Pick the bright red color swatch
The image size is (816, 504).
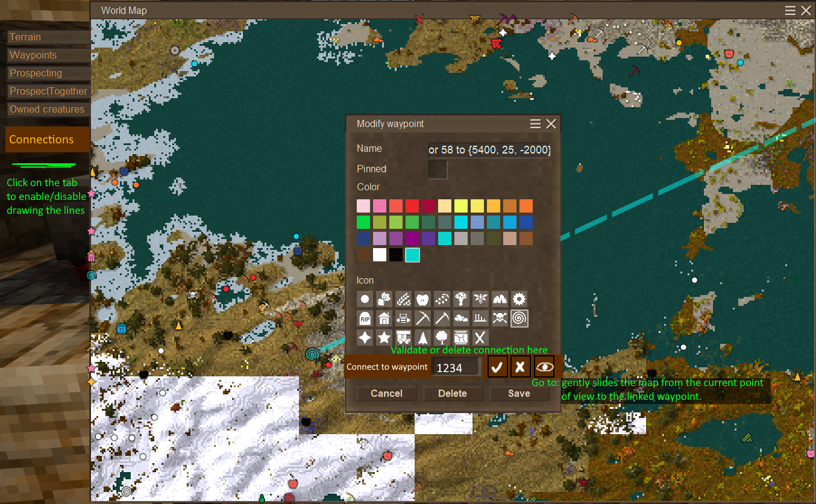[x=412, y=206]
